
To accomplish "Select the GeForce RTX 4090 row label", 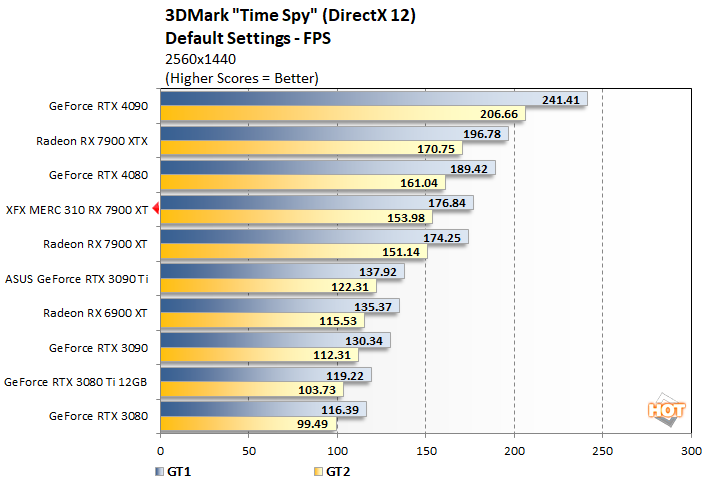I will tap(98, 106).
